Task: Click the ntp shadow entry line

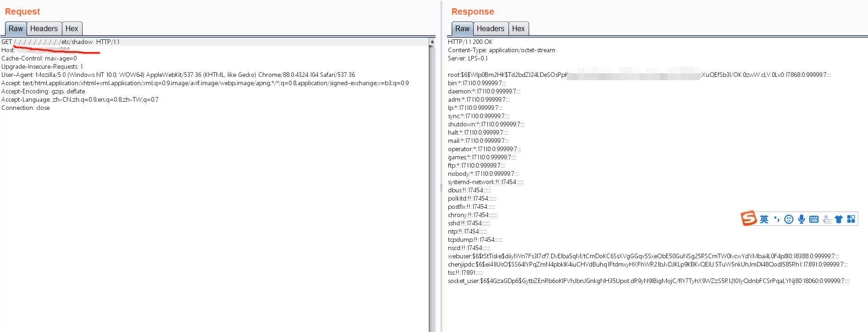Action: click(468, 231)
